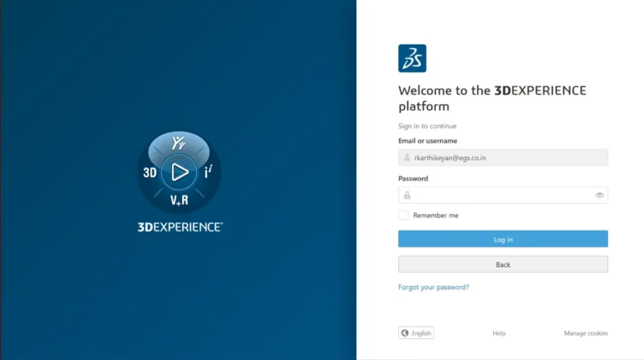Select the information quadrant of compass
644x360 pixels.
pos(208,171)
